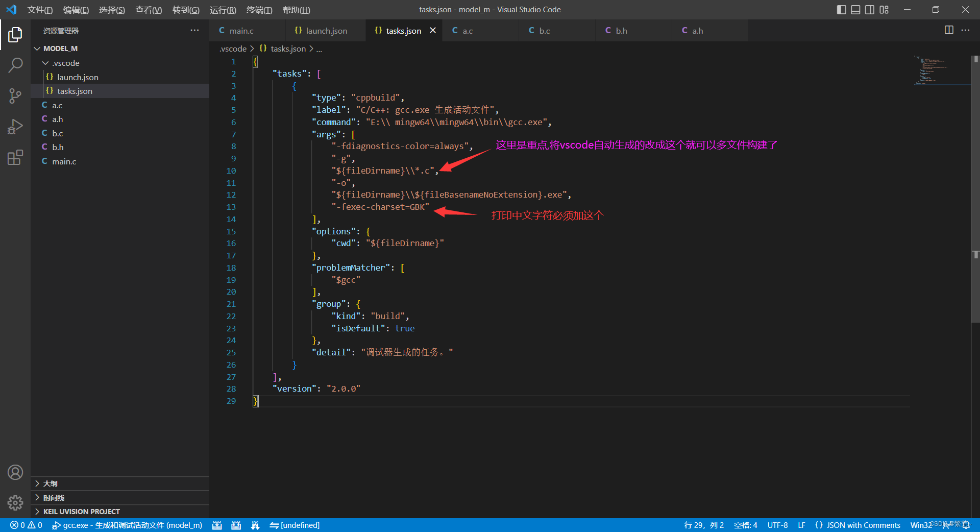Open the 帮助(H) menu
Image resolution: width=980 pixels, height=532 pixels.
tap(296, 10)
